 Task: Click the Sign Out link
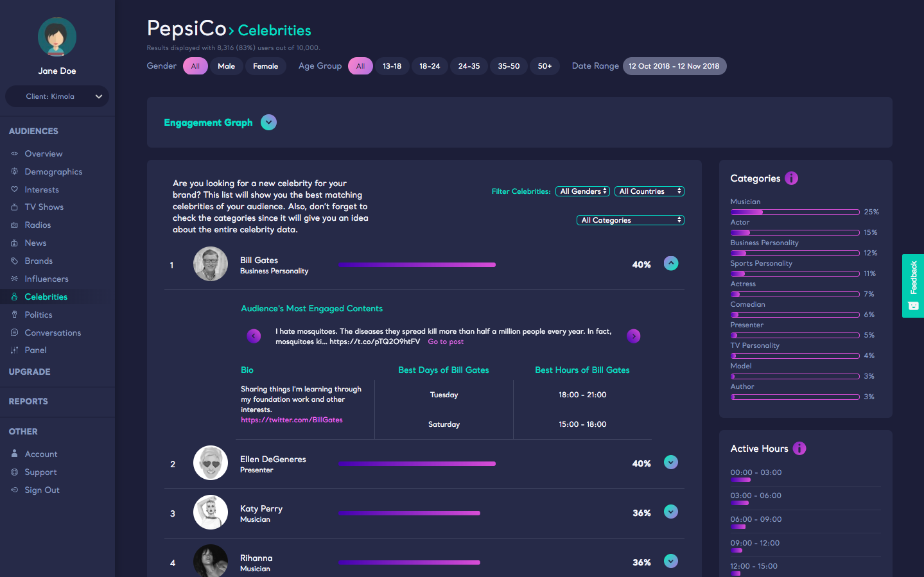coord(42,490)
